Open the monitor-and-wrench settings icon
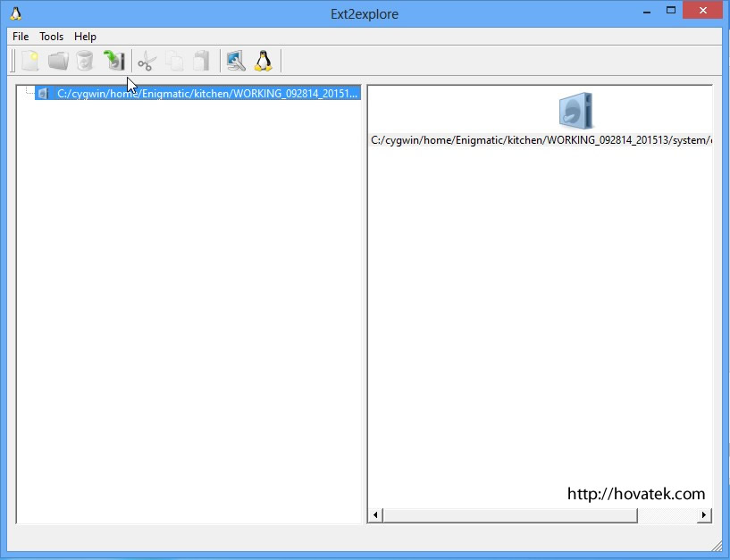The width and height of the screenshot is (730, 560). 236,61
